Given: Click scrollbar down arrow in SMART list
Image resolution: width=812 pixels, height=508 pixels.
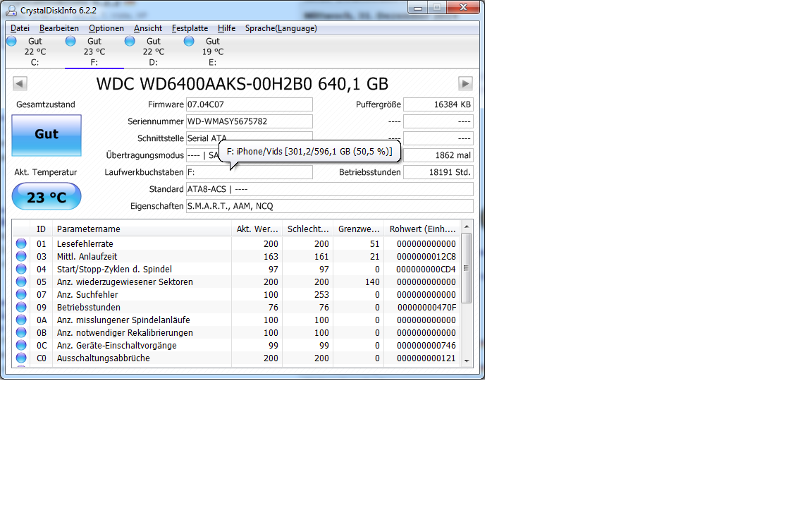Looking at the screenshot, I should tap(467, 361).
